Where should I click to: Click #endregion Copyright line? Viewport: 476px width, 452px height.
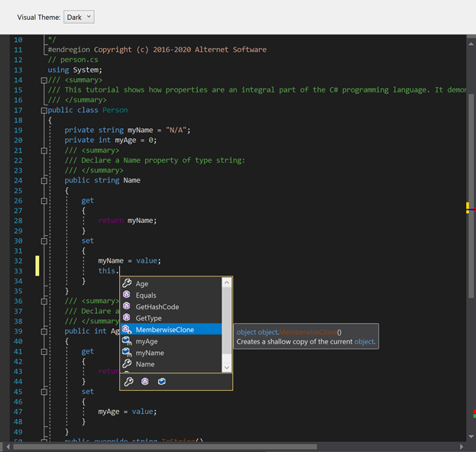point(157,50)
